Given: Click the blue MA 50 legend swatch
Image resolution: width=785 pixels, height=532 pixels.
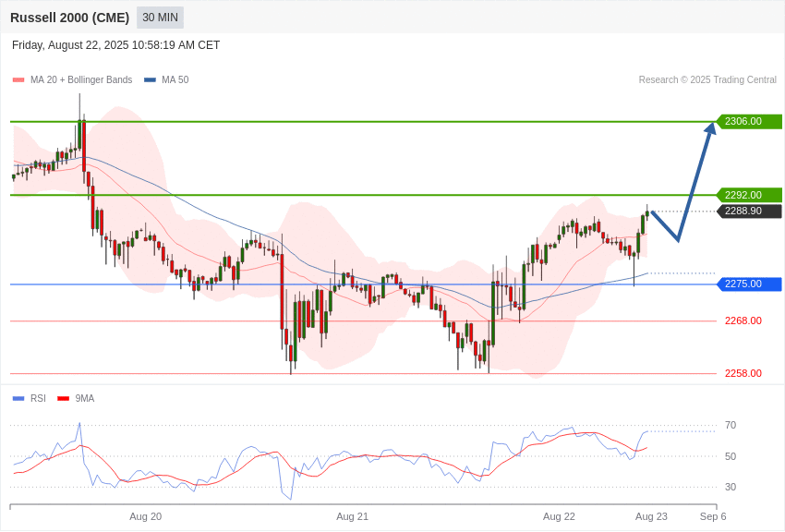Looking at the screenshot, I should click(150, 80).
